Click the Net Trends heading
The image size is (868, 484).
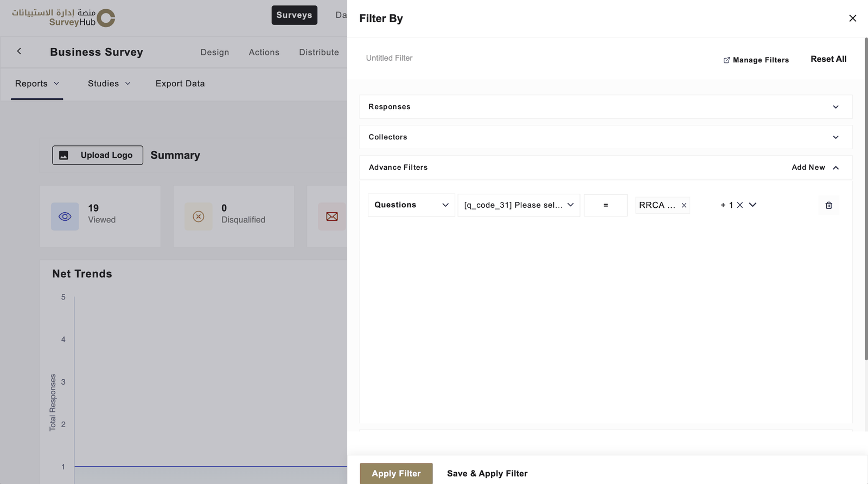pyautogui.click(x=82, y=274)
